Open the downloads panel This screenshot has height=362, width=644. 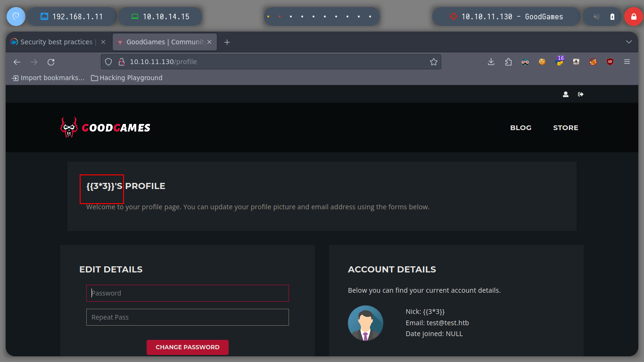491,62
